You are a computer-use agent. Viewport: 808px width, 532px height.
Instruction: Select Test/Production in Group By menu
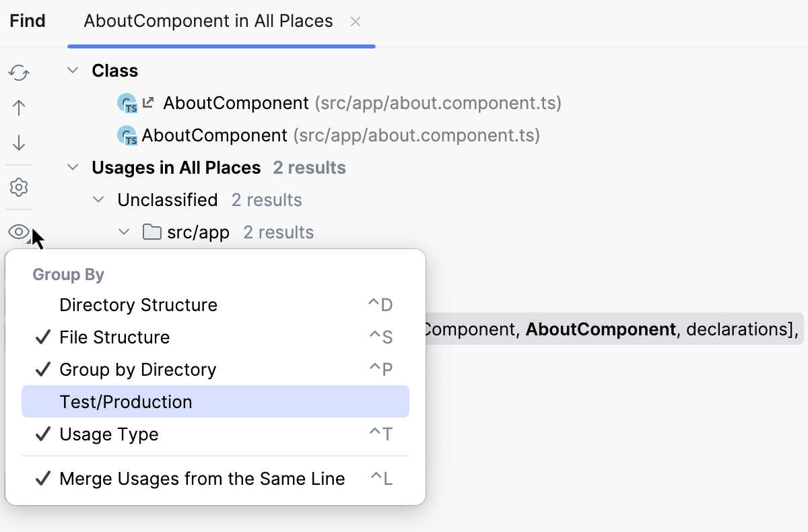tap(126, 402)
